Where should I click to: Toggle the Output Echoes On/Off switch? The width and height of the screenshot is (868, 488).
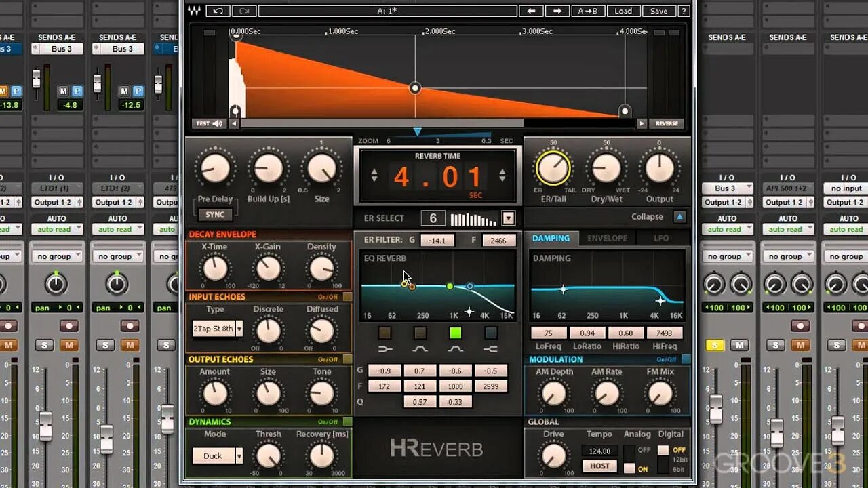coord(347,359)
